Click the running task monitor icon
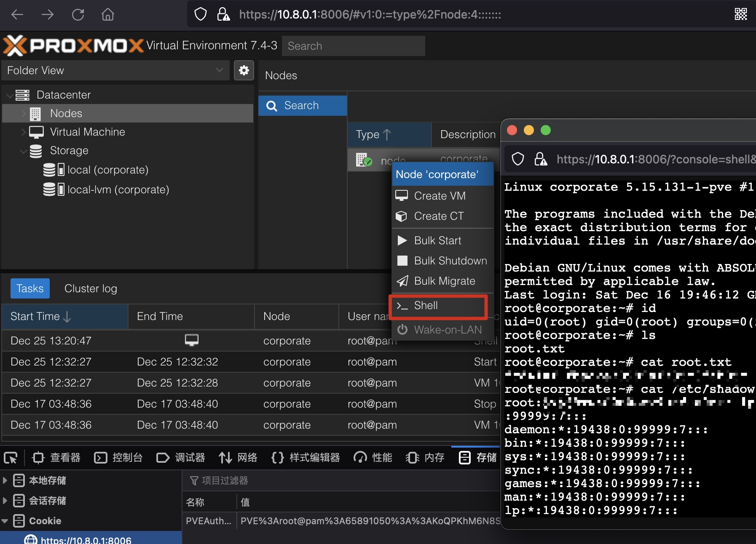756x544 pixels. tap(192, 340)
